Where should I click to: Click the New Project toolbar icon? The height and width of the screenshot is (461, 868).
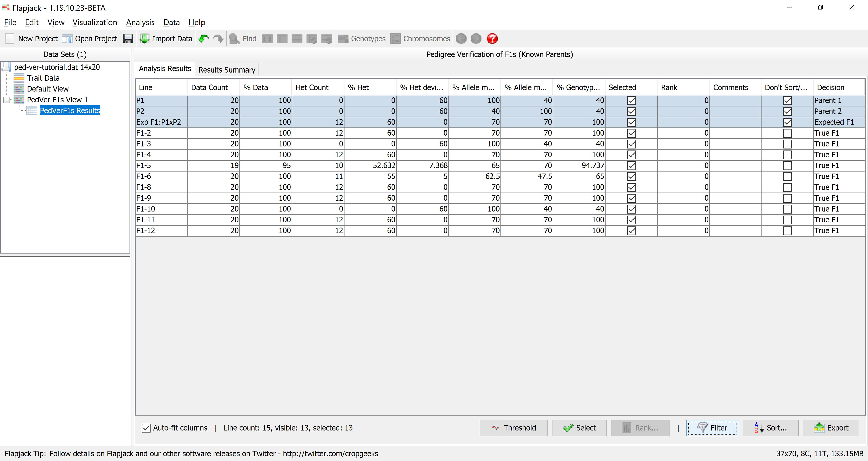[x=10, y=39]
